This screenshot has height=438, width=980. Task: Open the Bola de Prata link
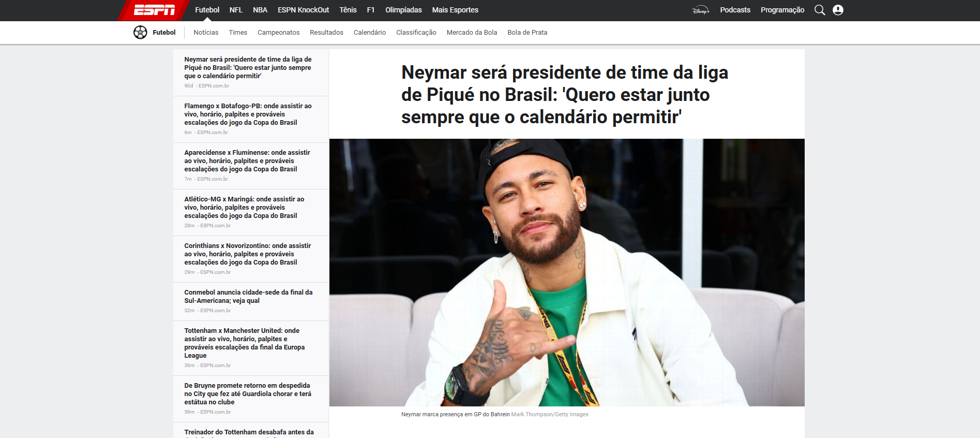pyautogui.click(x=527, y=32)
